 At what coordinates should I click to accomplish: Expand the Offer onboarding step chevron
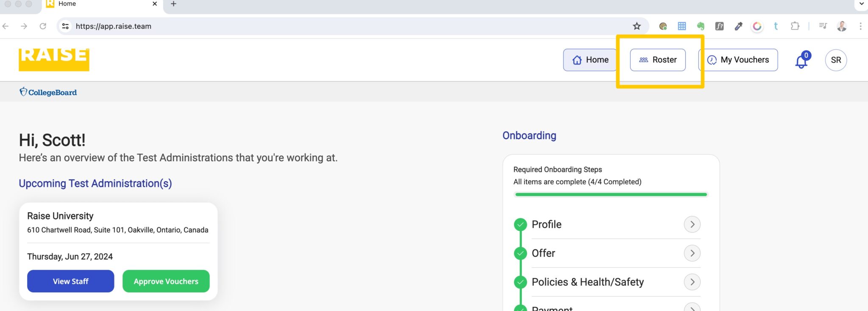tap(692, 253)
